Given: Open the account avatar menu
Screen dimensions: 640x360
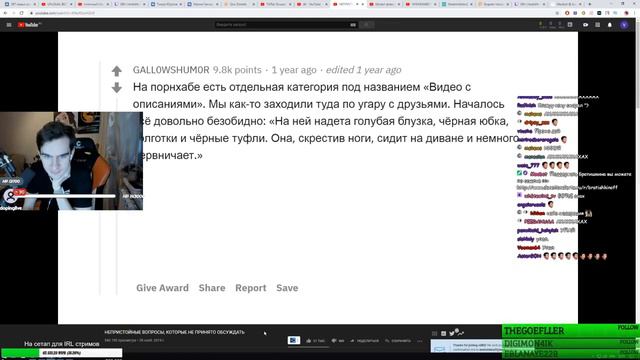Looking at the screenshot, I should (624, 25).
